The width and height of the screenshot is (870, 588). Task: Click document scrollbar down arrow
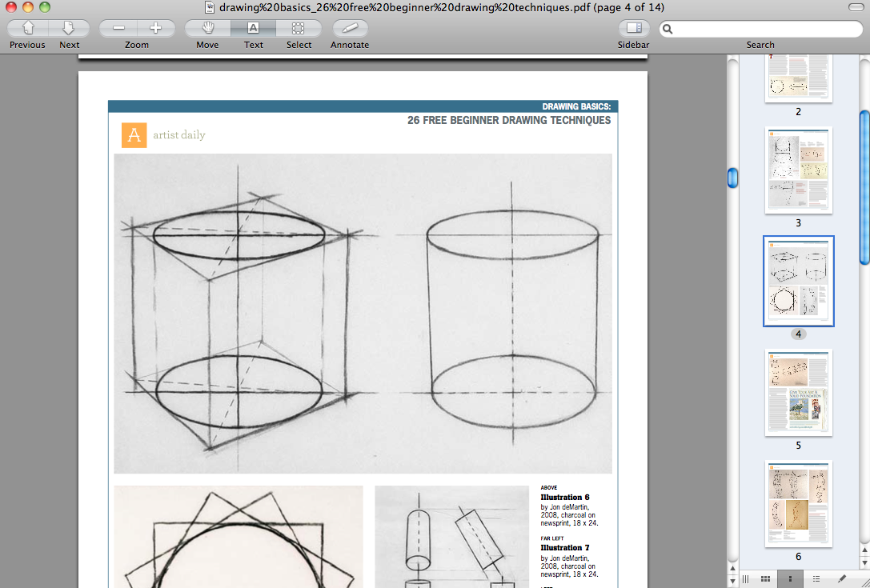[x=732, y=581]
